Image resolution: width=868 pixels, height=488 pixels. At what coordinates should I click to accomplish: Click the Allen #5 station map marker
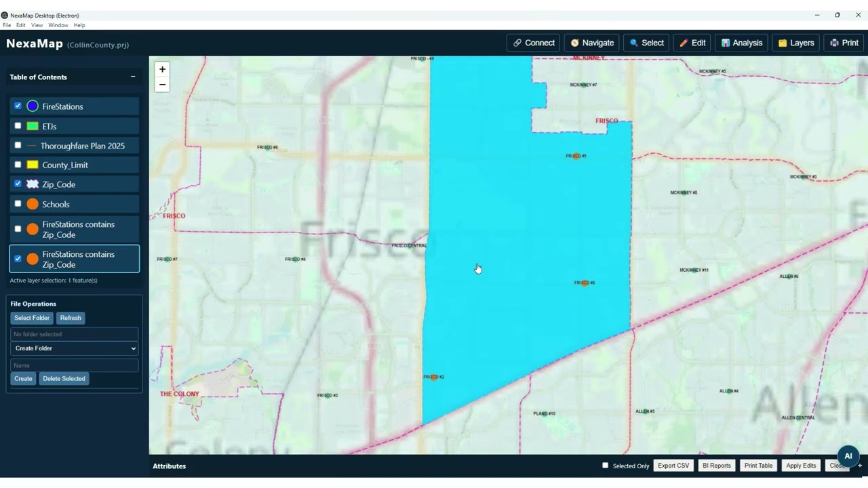pyautogui.click(x=645, y=411)
